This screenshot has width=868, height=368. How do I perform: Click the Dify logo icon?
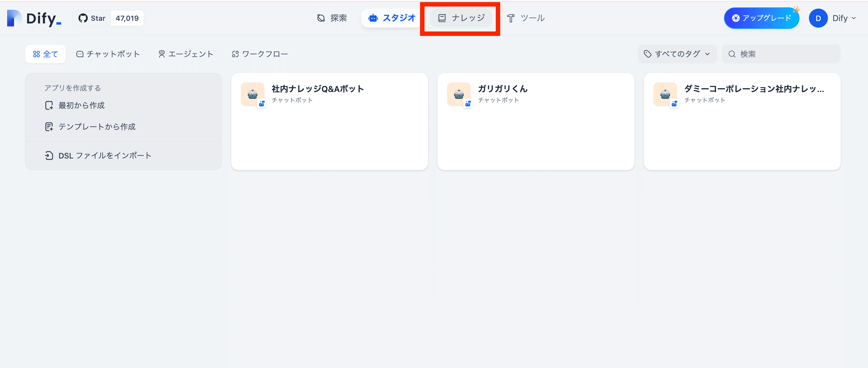14,18
